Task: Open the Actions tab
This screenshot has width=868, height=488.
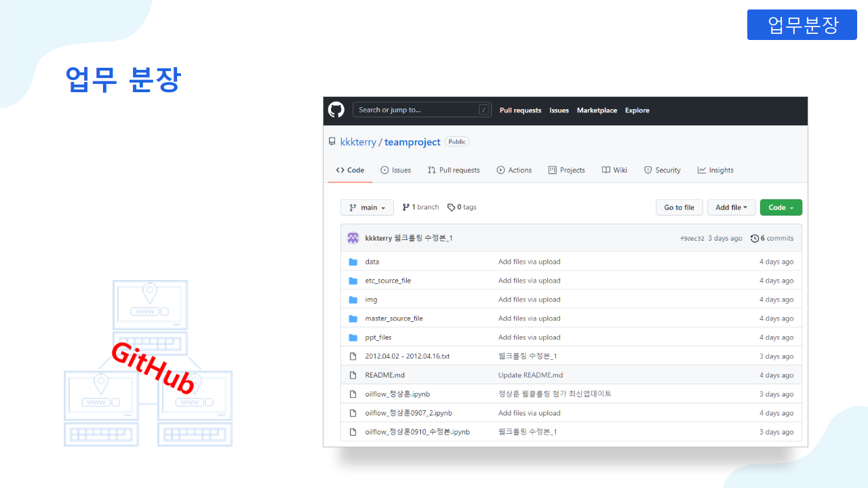Action: click(x=514, y=170)
